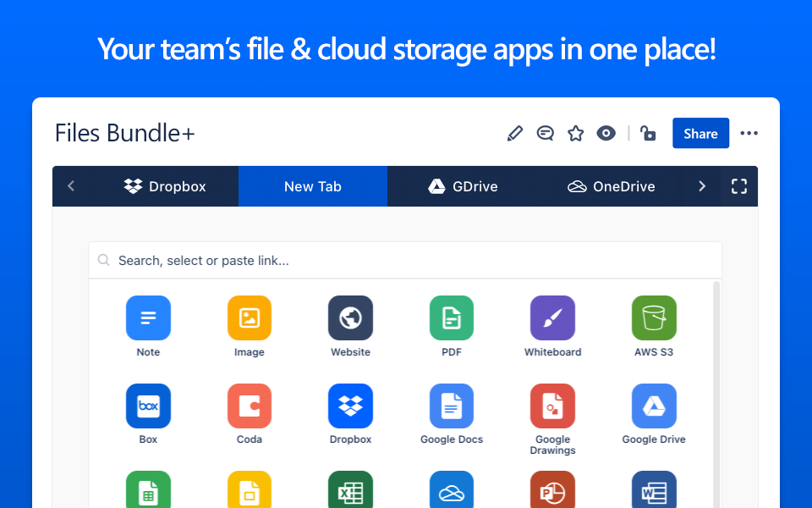Viewport: 812px width, 508px height.
Task: Choose the Word app icon
Action: click(654, 489)
